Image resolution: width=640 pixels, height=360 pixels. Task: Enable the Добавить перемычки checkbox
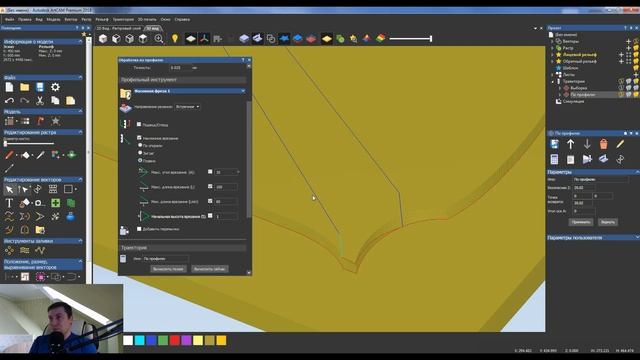(x=139, y=229)
